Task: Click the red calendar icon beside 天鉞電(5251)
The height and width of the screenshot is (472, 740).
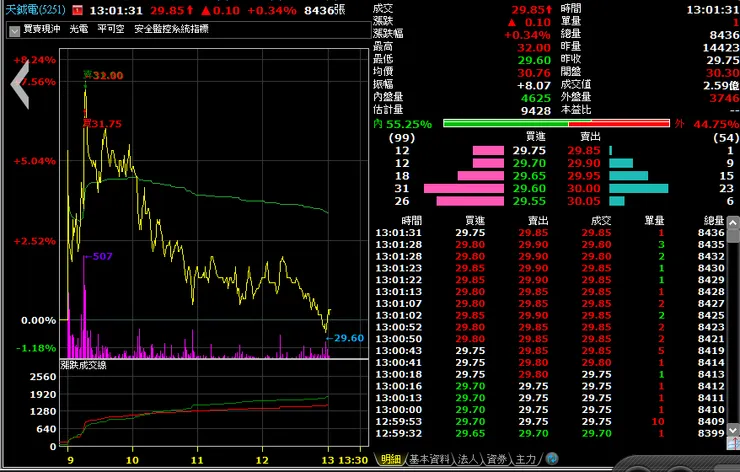Action: pos(77,10)
